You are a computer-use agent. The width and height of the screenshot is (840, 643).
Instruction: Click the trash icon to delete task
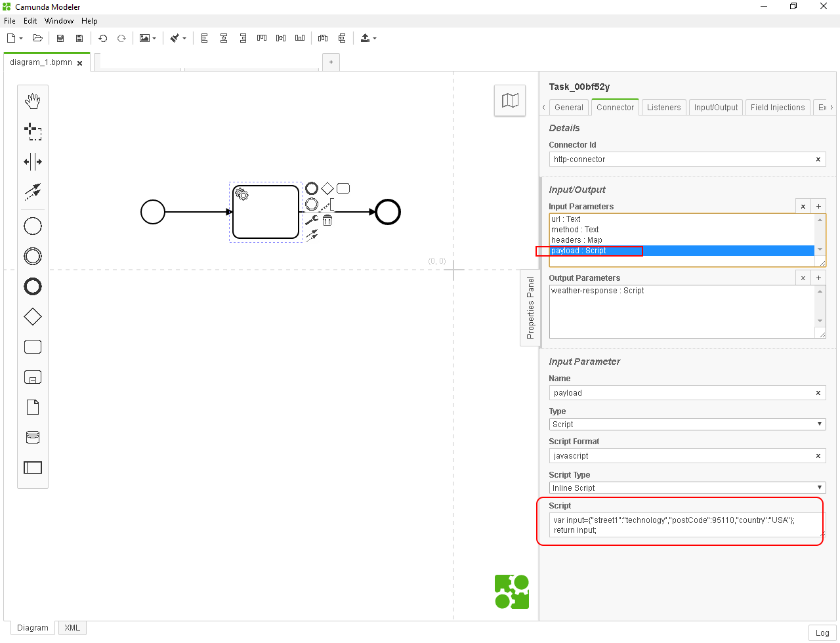click(327, 220)
